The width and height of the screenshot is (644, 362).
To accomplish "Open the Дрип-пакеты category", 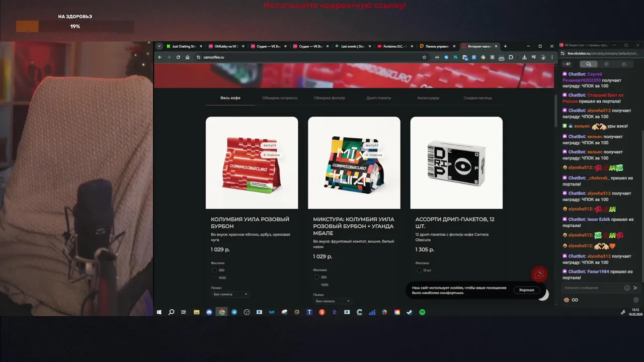I will click(x=379, y=98).
